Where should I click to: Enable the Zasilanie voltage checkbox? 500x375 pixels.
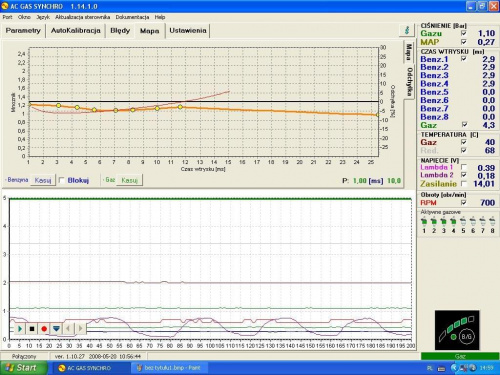pyautogui.click(x=464, y=183)
